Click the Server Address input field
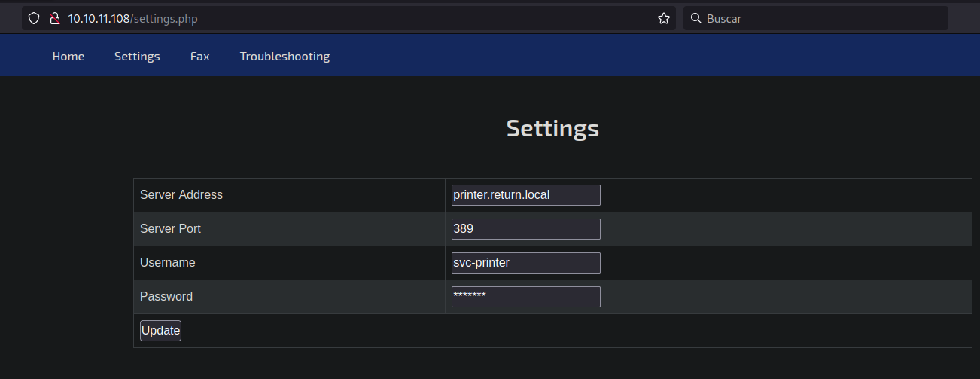This screenshot has height=379, width=980. [x=525, y=195]
